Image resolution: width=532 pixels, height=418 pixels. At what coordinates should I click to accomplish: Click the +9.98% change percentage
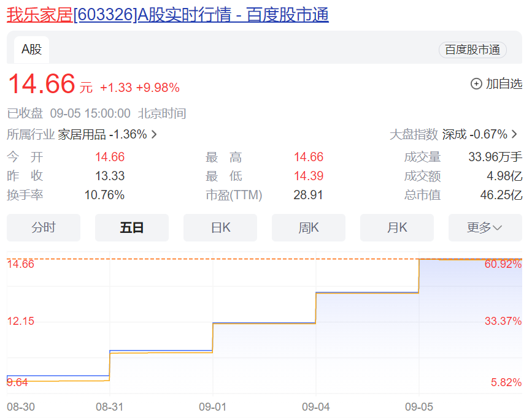coord(158,88)
